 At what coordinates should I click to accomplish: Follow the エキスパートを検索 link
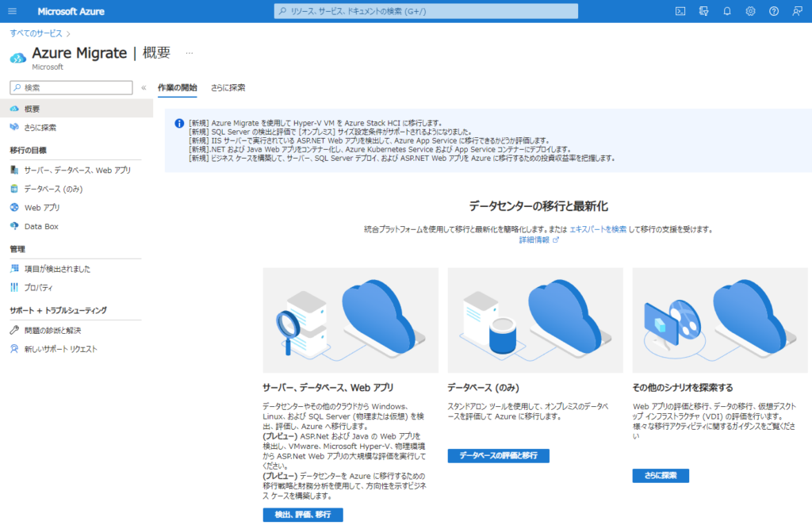pyautogui.click(x=598, y=229)
